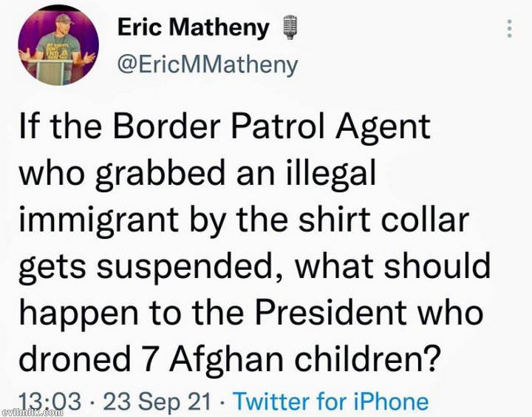Click the words Border Patrol Agent
This screenshot has height=417, width=532.
coord(271,129)
